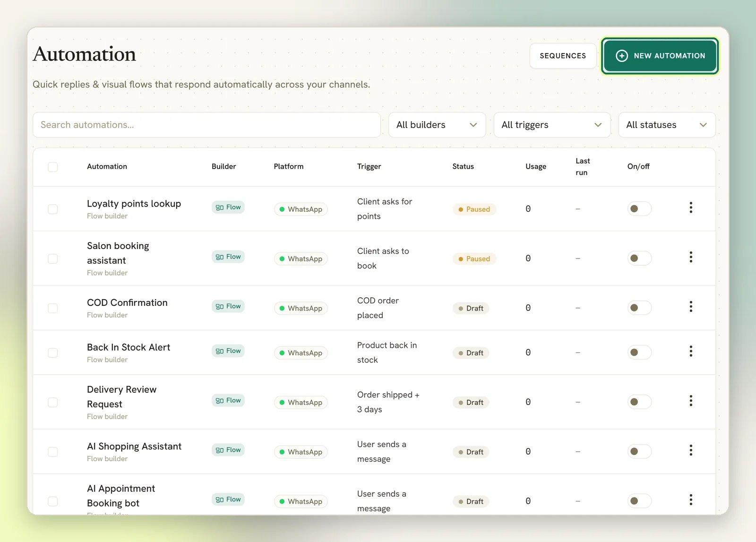The width and height of the screenshot is (756, 542).
Task: Switch on the Back In Stock Alert toggle
Action: tap(639, 353)
